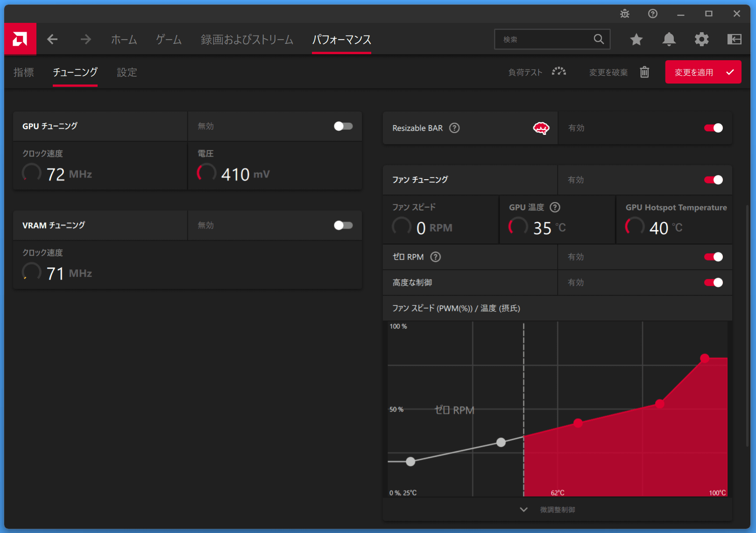Click the 100 % axis label
Image resolution: width=756 pixels, height=533 pixels.
398,326
